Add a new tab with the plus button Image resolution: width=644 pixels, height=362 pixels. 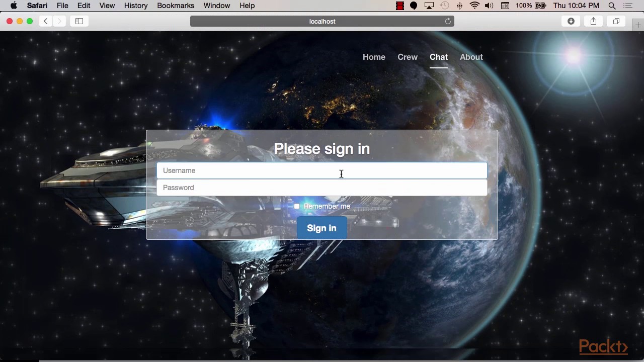pos(638,25)
